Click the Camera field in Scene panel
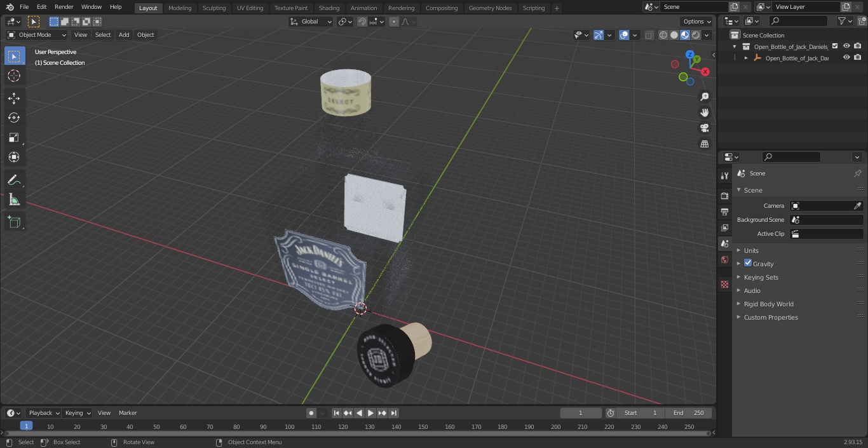The height and width of the screenshot is (448, 868). pos(826,206)
